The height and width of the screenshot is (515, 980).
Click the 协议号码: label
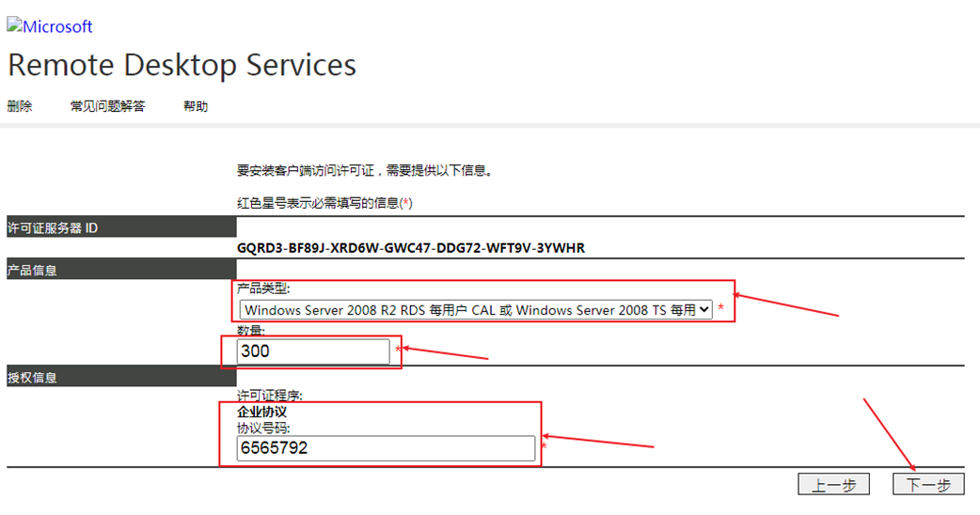click(x=263, y=429)
